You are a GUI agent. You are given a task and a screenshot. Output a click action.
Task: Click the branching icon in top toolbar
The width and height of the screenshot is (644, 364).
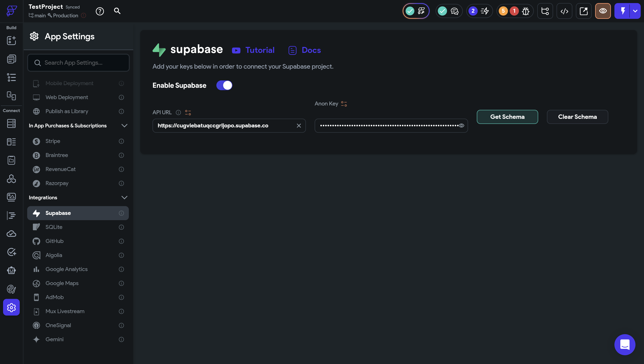pos(545,11)
